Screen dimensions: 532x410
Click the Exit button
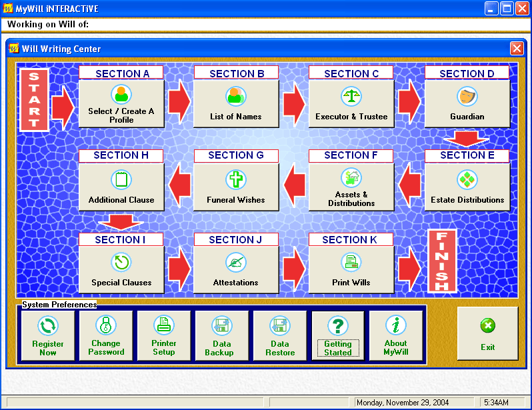click(487, 333)
